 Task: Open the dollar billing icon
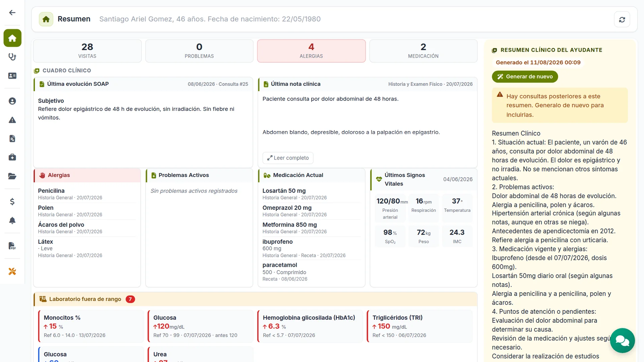[12, 201]
